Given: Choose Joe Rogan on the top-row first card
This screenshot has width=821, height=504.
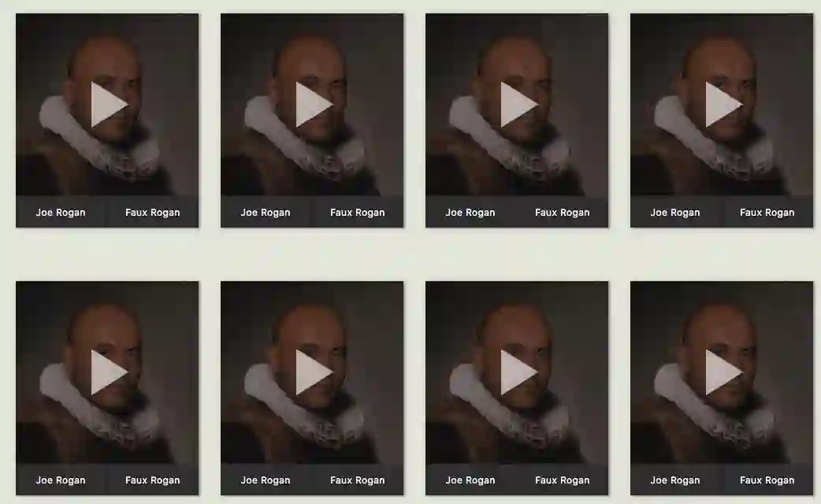Looking at the screenshot, I should [61, 213].
